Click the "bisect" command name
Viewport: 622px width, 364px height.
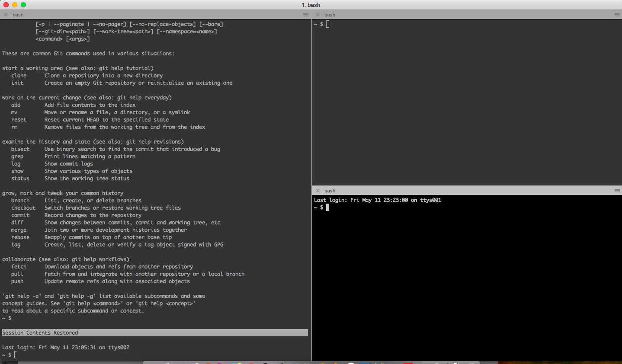[x=20, y=149]
